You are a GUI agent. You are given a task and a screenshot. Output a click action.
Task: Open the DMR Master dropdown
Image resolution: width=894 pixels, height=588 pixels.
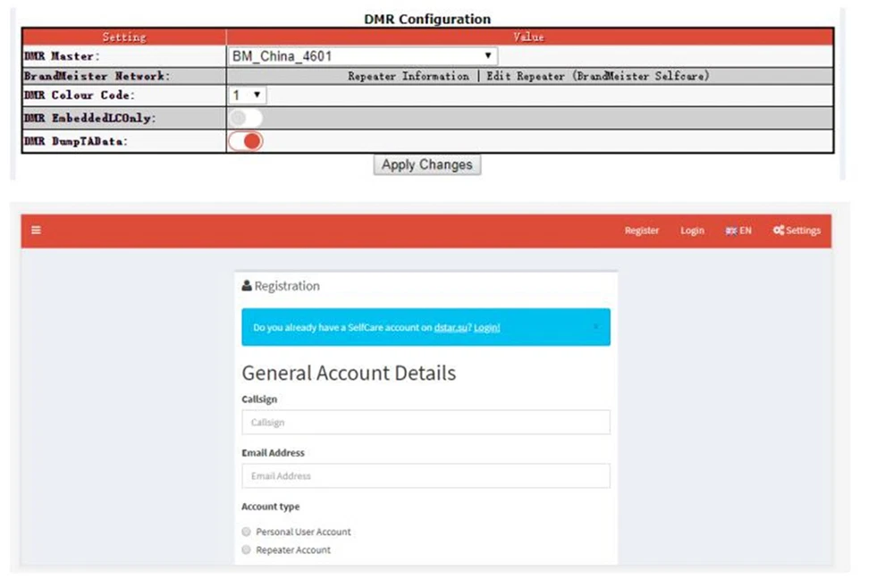click(x=363, y=56)
